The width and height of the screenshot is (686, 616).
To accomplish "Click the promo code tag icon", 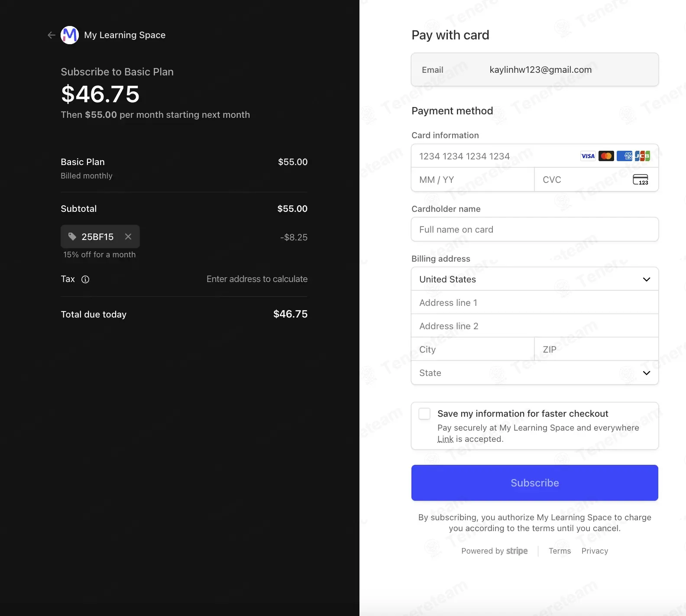I will (72, 237).
